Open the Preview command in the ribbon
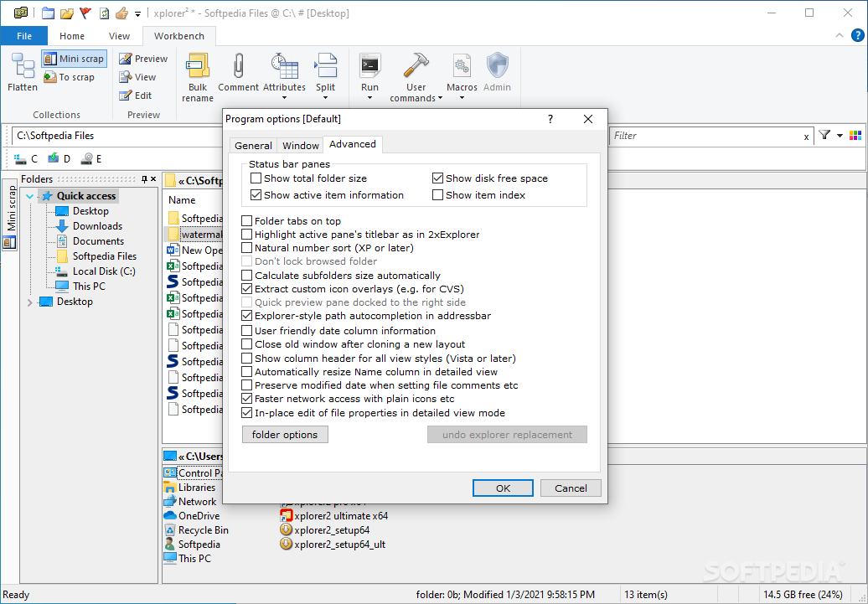868x604 pixels. [143, 59]
